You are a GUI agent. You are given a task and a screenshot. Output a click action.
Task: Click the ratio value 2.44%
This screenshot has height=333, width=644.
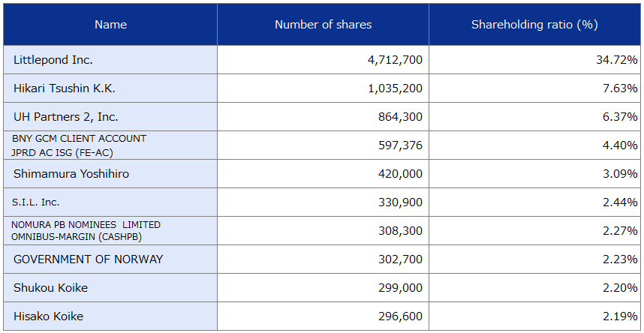[620, 202]
